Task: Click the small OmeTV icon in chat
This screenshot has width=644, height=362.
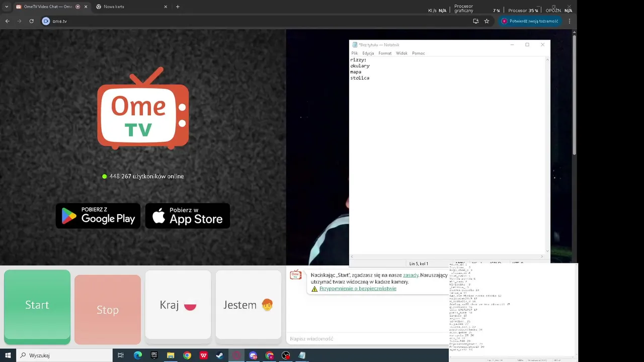Action: 296,275
